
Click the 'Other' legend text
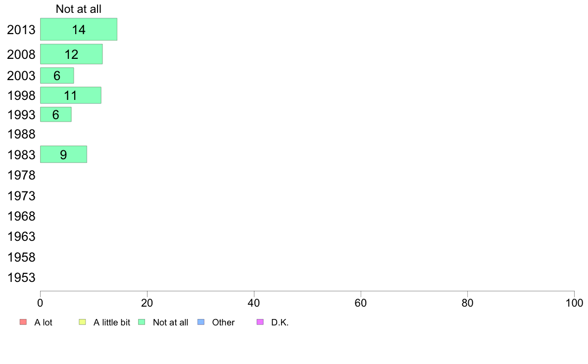click(223, 322)
